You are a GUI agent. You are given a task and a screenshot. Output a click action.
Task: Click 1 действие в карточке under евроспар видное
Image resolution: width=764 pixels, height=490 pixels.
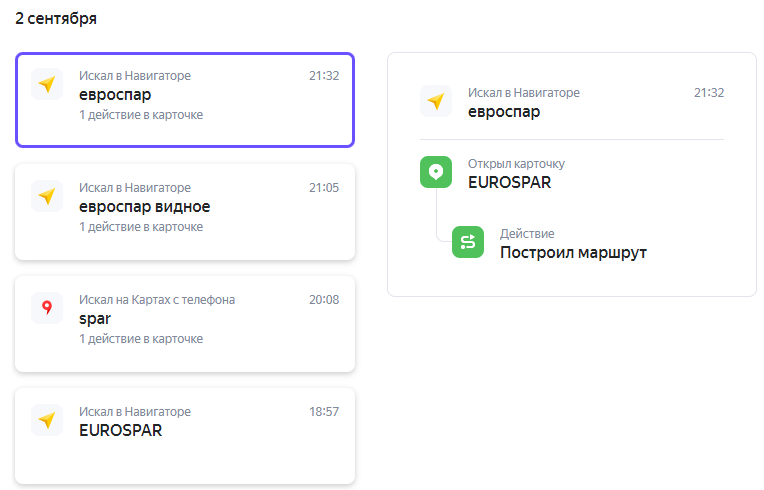click(141, 227)
